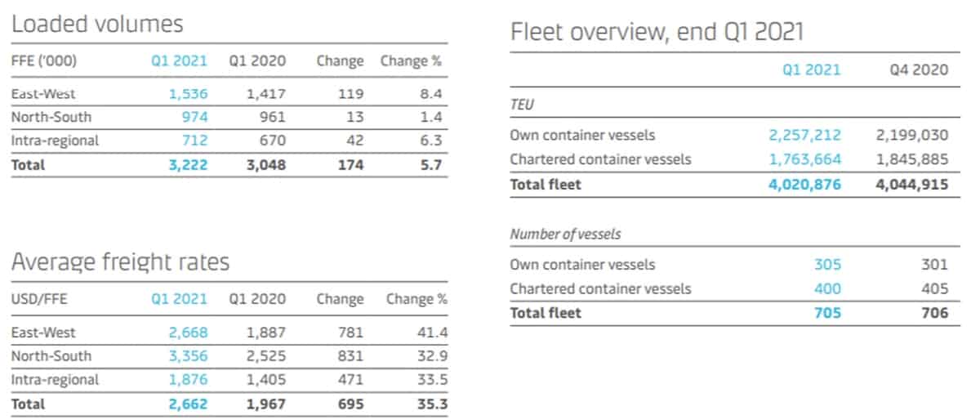Click East-West loaded volume value 1,536
This screenshot has height=420, width=980.
(x=189, y=94)
